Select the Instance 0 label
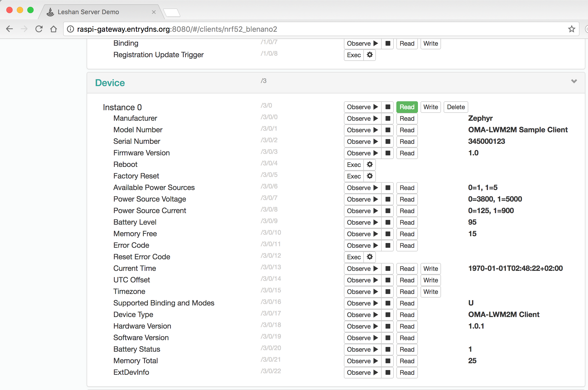 tap(122, 107)
